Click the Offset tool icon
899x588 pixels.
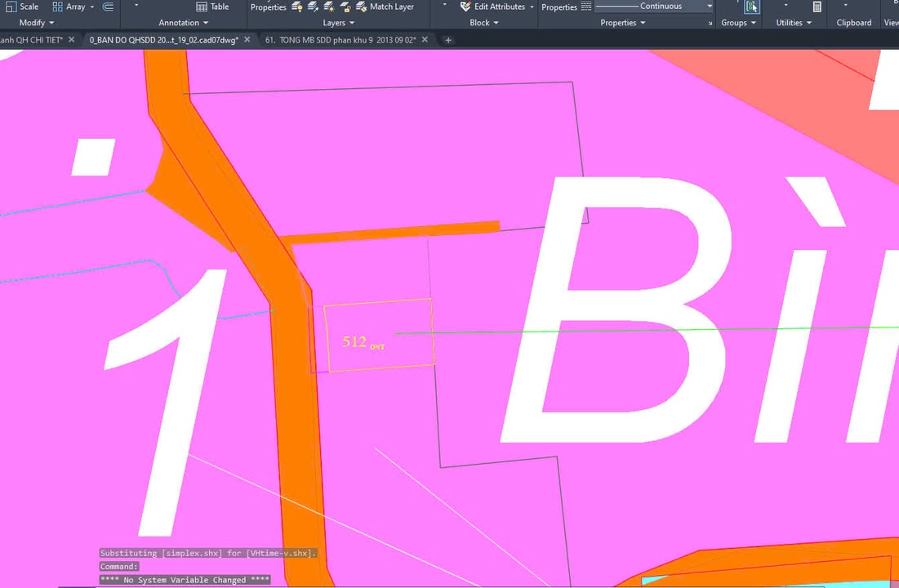[x=108, y=7]
